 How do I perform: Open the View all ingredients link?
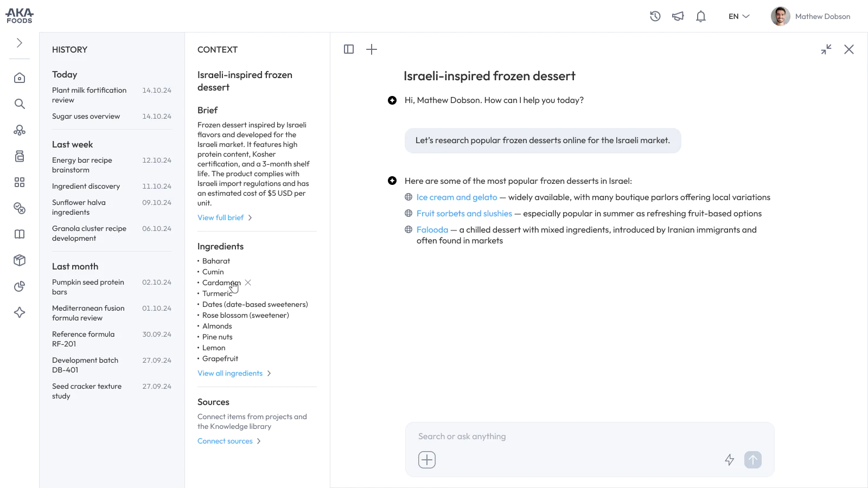tap(234, 373)
